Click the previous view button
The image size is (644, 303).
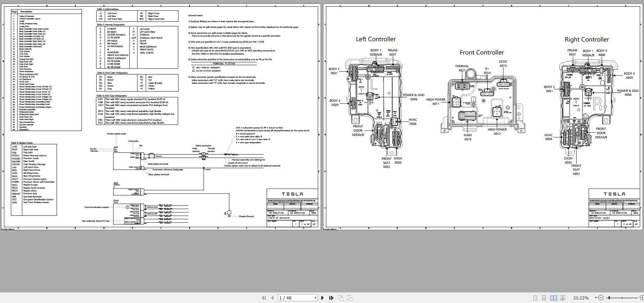point(340,298)
